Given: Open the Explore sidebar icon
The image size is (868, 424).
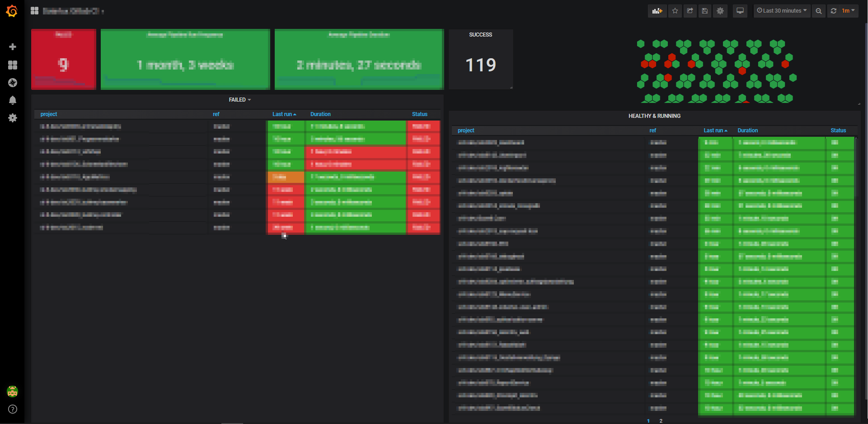Looking at the screenshot, I should (13, 83).
